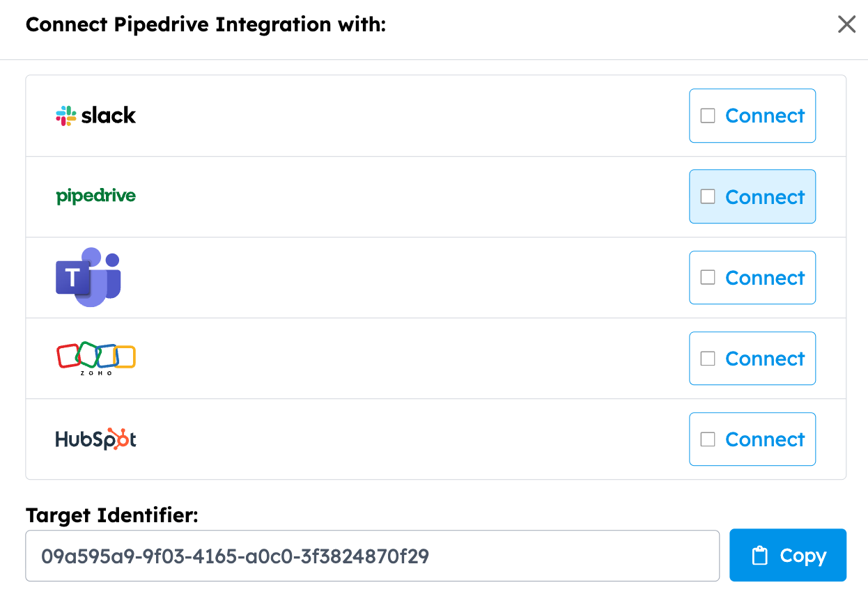This screenshot has width=868, height=603.
Task: Click Connect text in HubSpot row
Action: tap(765, 439)
